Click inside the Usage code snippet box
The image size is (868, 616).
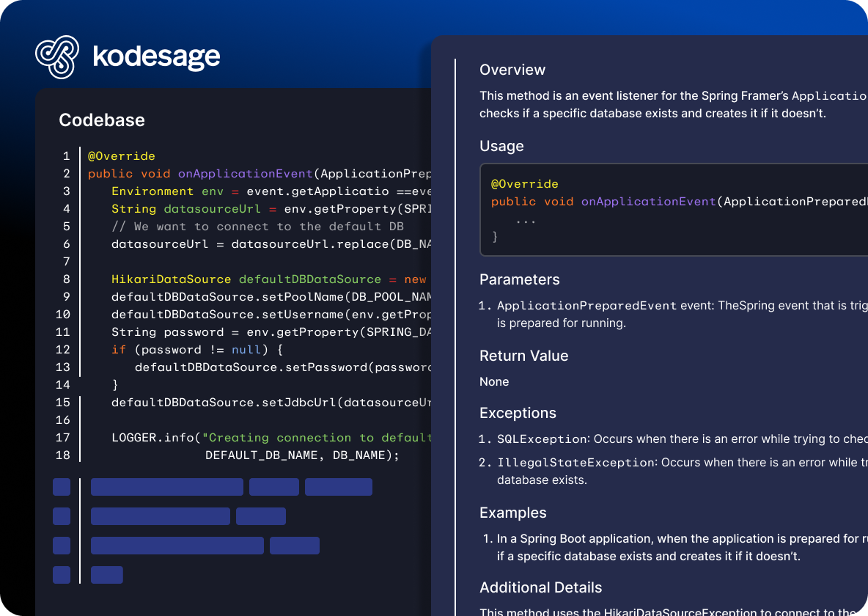pyautogui.click(x=660, y=210)
